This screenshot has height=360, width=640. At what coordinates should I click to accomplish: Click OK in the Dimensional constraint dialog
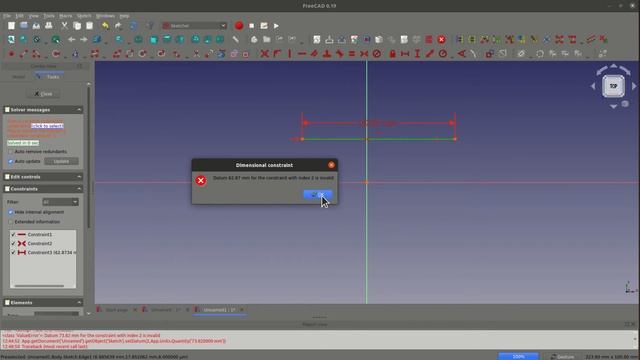tap(318, 195)
